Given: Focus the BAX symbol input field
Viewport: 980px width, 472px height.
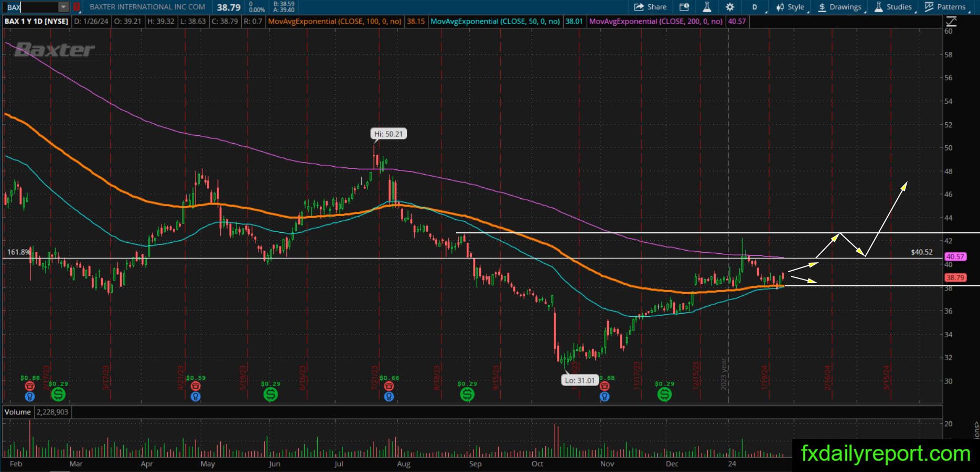Looking at the screenshot, I should point(30,7).
